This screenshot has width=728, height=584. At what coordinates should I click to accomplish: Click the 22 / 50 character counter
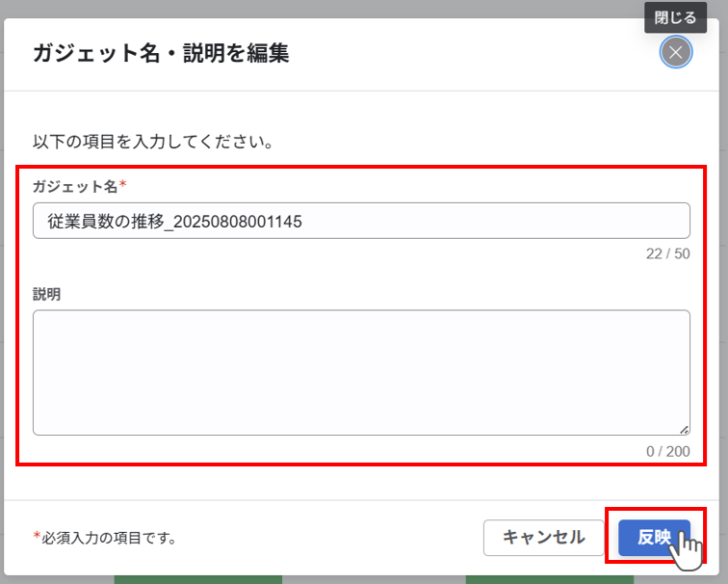(x=667, y=254)
